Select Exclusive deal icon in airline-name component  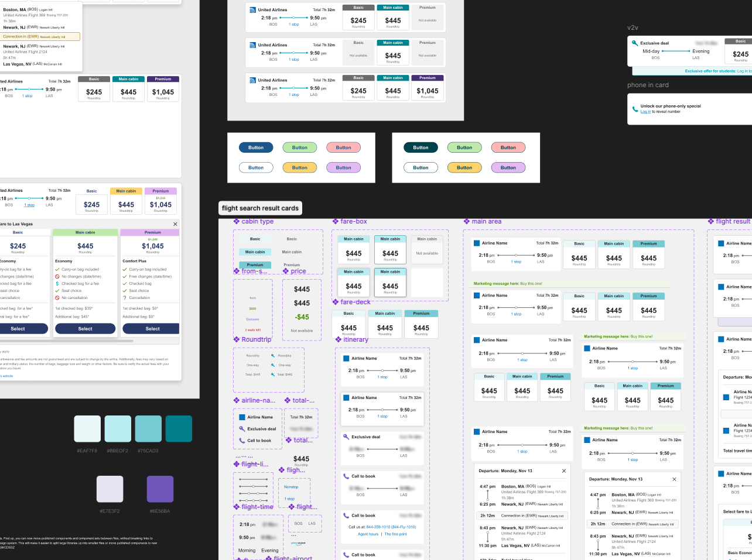click(x=242, y=429)
